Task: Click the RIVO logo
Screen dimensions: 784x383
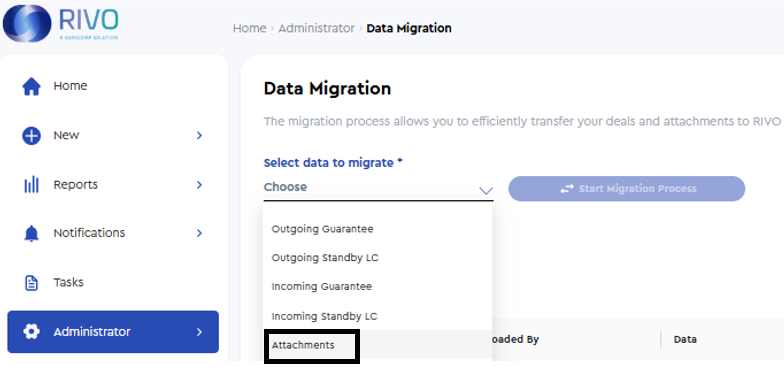Action: [60, 24]
